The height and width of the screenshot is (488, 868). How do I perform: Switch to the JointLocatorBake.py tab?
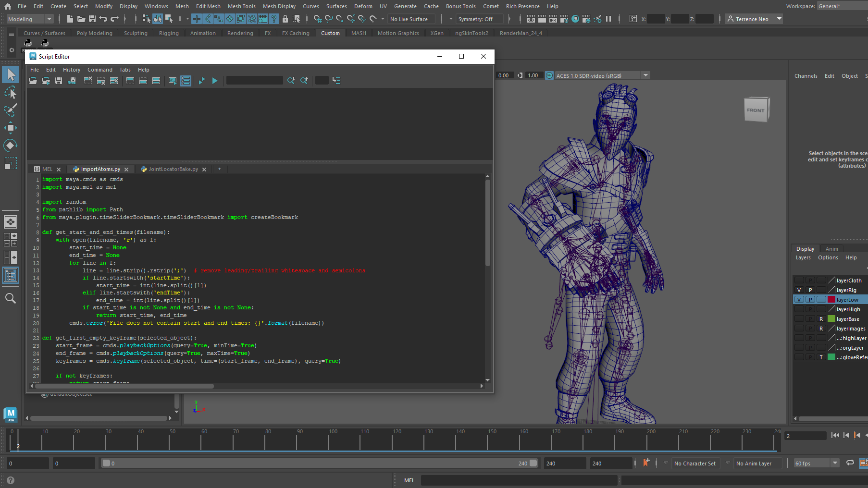coord(173,169)
